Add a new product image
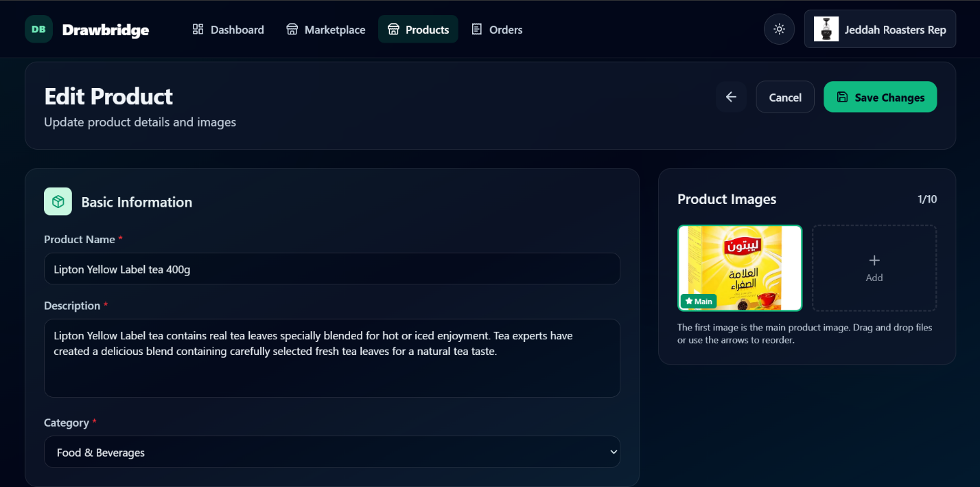Screen dimensions: 980x487 (874, 268)
